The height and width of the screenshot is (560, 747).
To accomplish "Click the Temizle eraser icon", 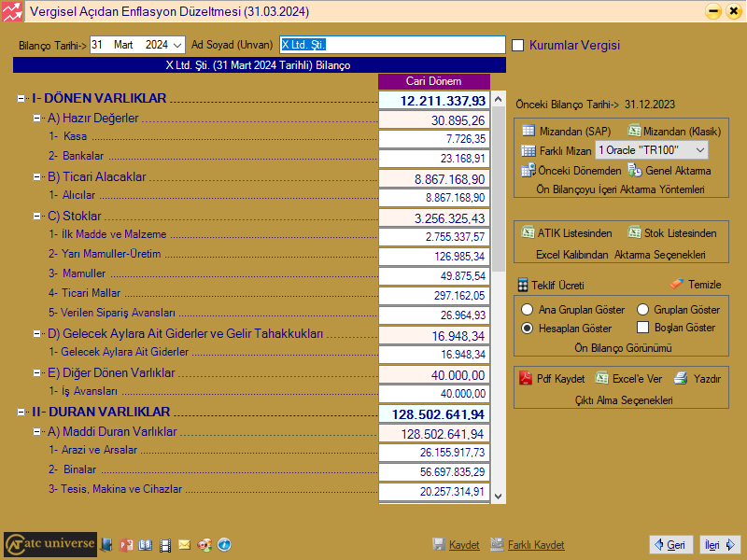I will point(676,284).
